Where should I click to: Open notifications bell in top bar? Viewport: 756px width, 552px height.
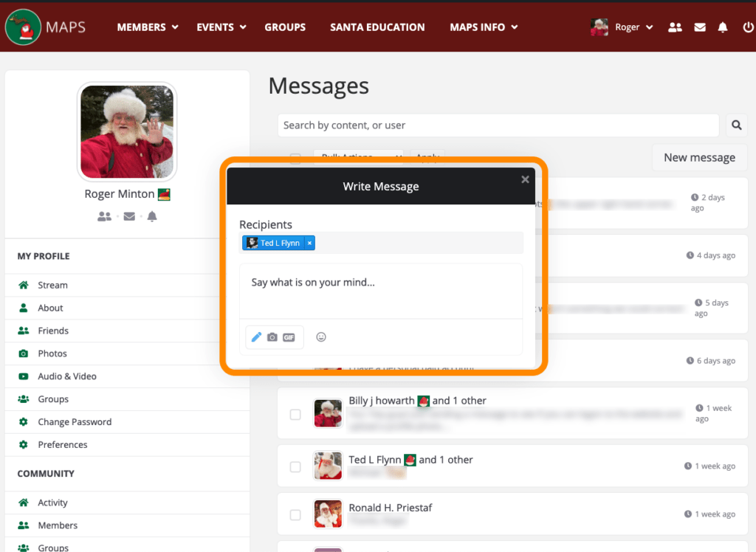tap(722, 27)
